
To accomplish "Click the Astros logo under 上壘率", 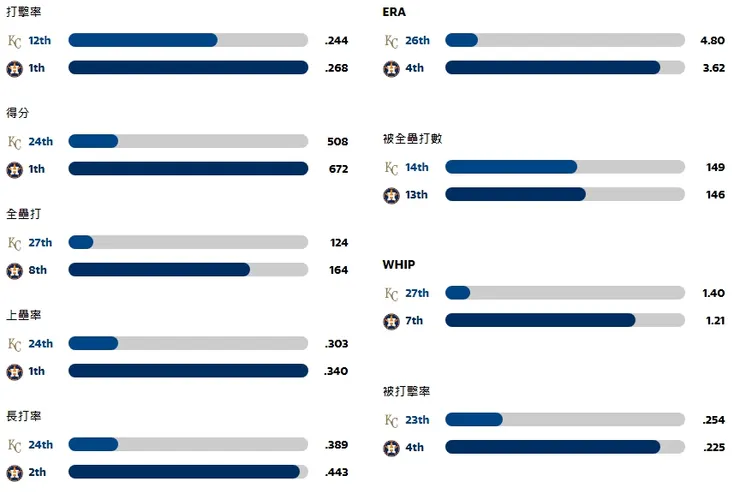I will pos(14,371).
